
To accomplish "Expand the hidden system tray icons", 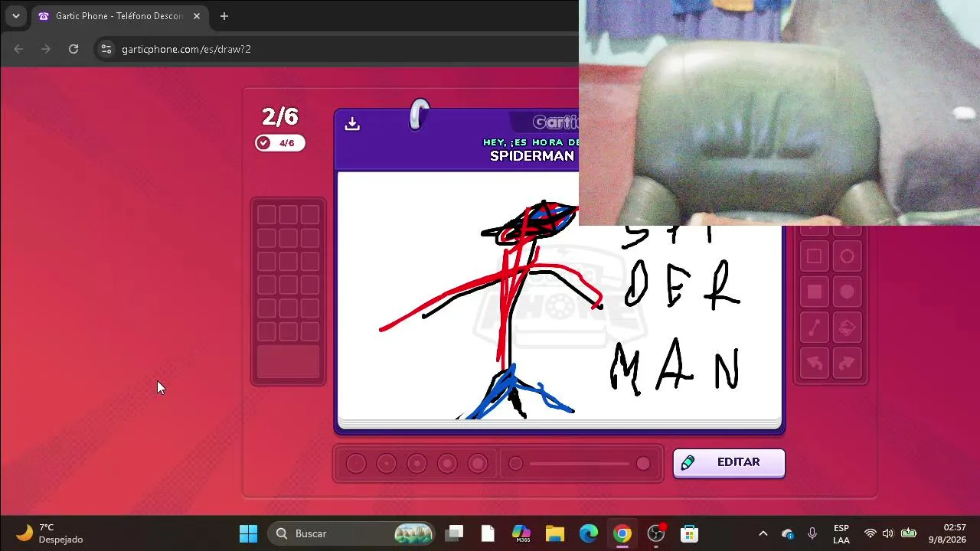I will [763, 533].
